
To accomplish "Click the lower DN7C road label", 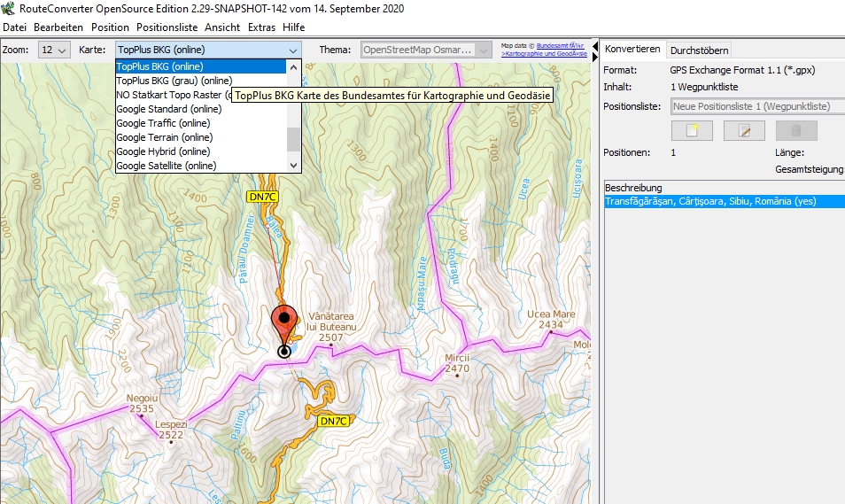I will (333, 421).
